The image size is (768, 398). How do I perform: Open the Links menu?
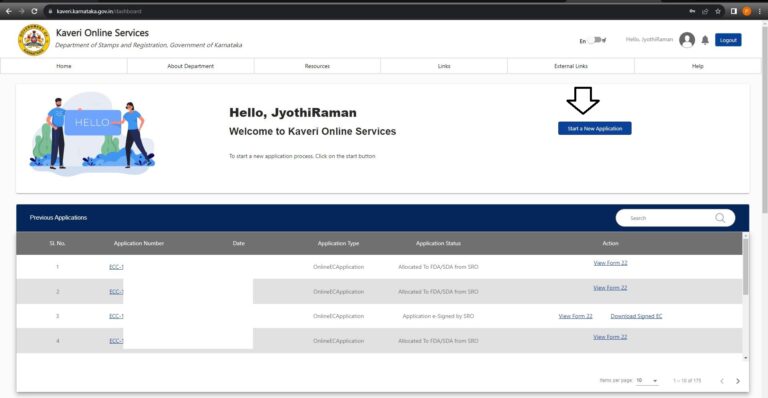[x=444, y=66]
